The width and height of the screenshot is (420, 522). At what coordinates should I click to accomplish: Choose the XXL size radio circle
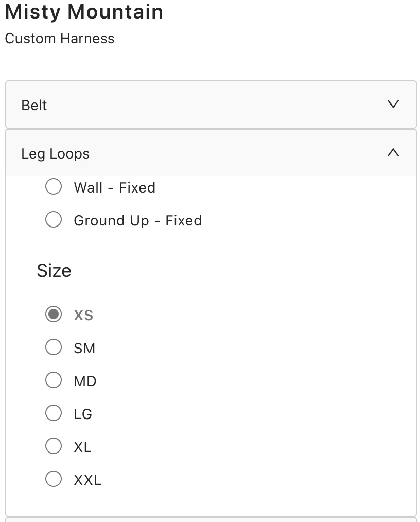[54, 479]
